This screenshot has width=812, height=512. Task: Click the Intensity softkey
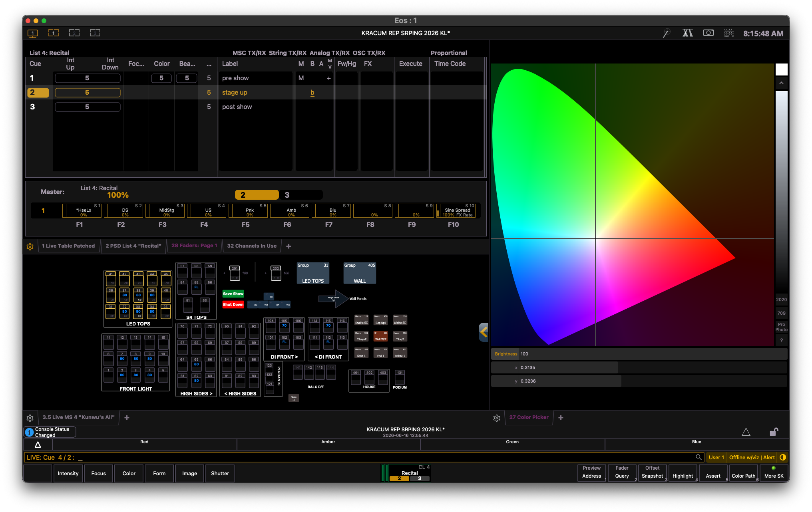point(68,473)
